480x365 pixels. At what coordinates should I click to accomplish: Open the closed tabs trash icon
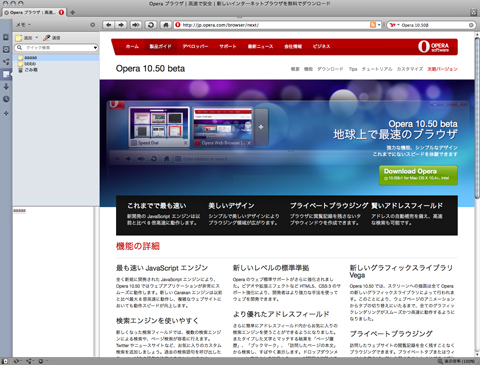click(474, 12)
